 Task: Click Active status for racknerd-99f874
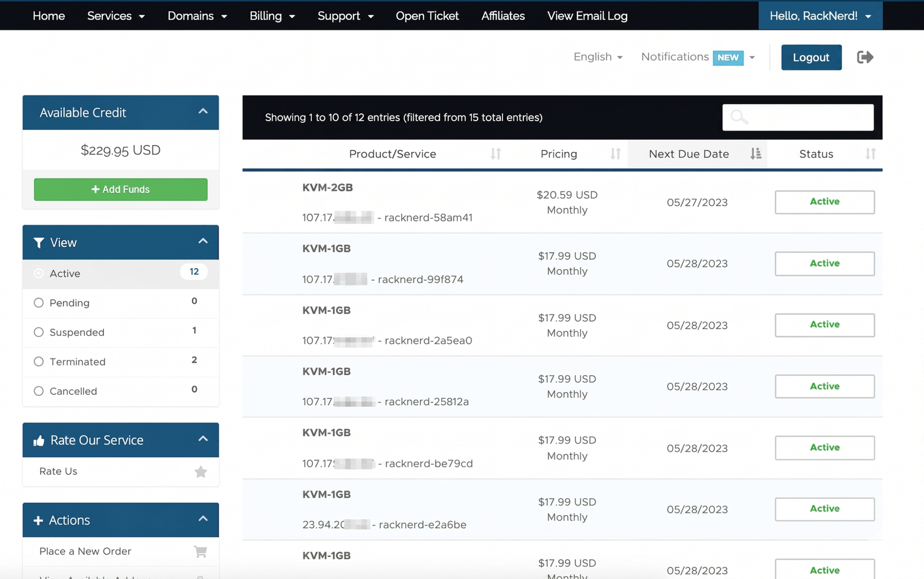[825, 263]
